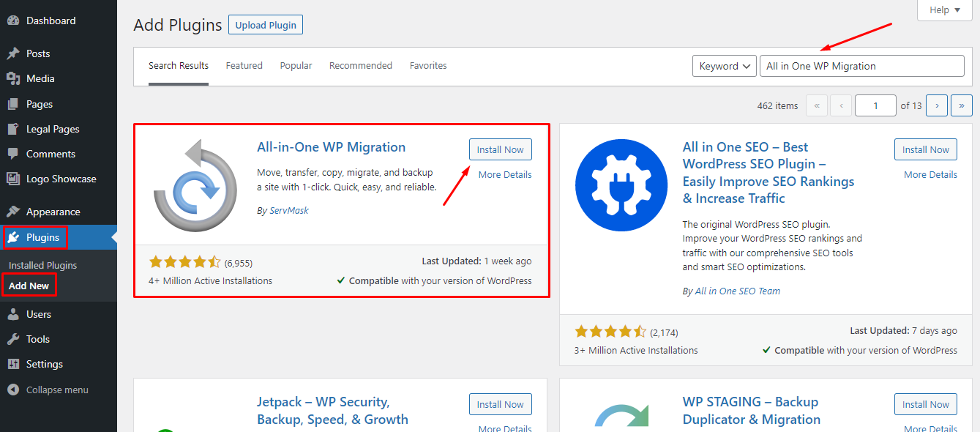Open the Keyword search type dropdown
980x432 pixels.
pos(725,66)
